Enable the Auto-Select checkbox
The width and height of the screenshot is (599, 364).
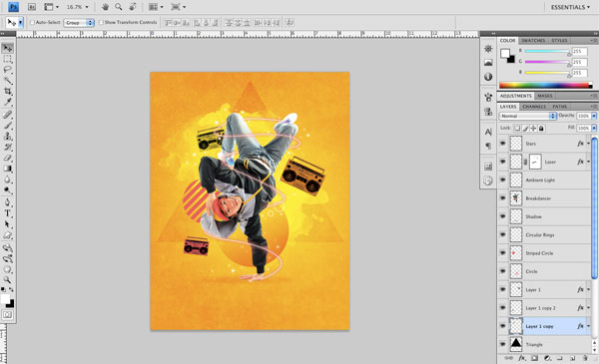click(33, 23)
